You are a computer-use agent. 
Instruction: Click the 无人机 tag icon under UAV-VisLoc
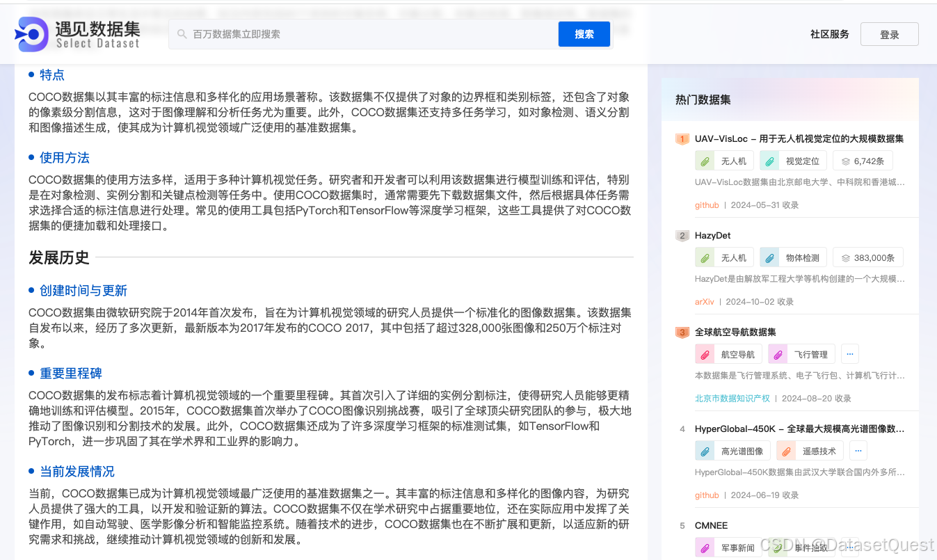point(705,161)
